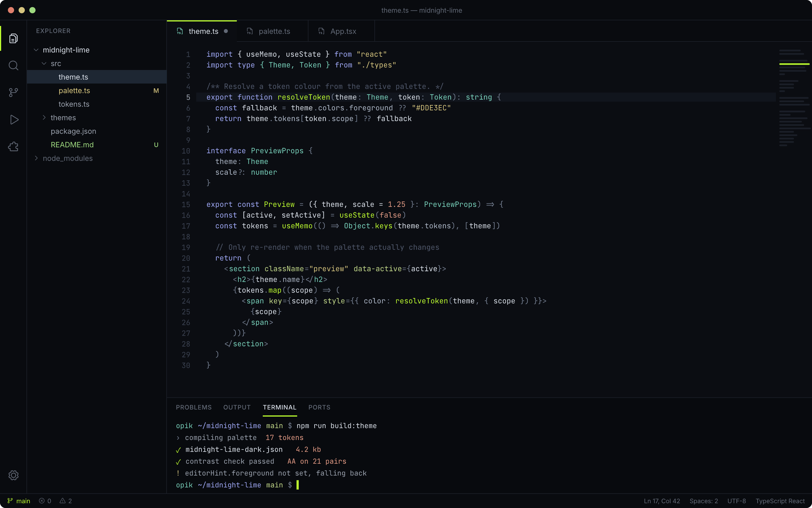Click the theme.ts tab file icon
Screen dimensions: 812x508
click(180, 31)
